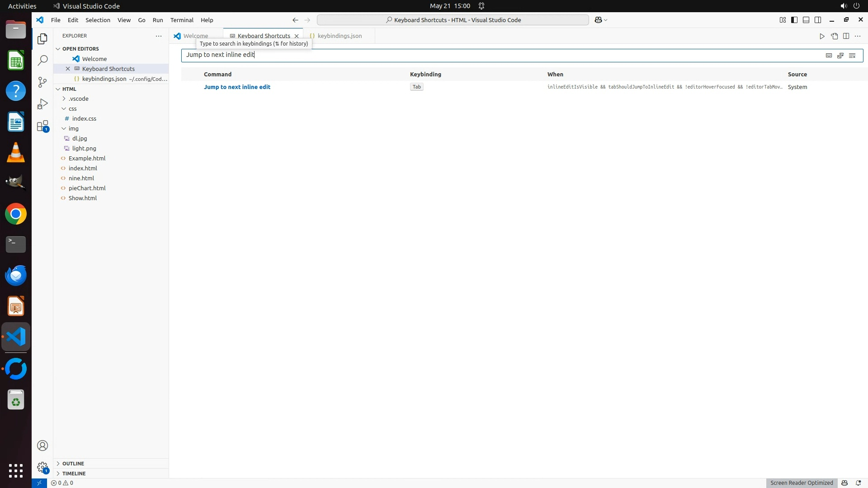The height and width of the screenshot is (488, 868).
Task: Switch to the keybindings.json tab
Action: pyautogui.click(x=340, y=36)
